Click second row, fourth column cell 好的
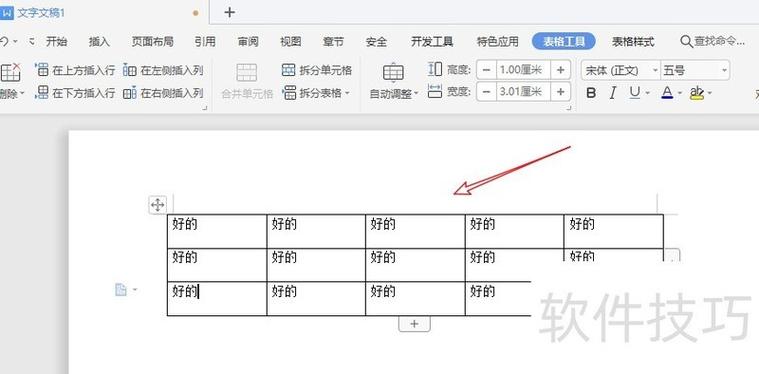 pos(514,265)
